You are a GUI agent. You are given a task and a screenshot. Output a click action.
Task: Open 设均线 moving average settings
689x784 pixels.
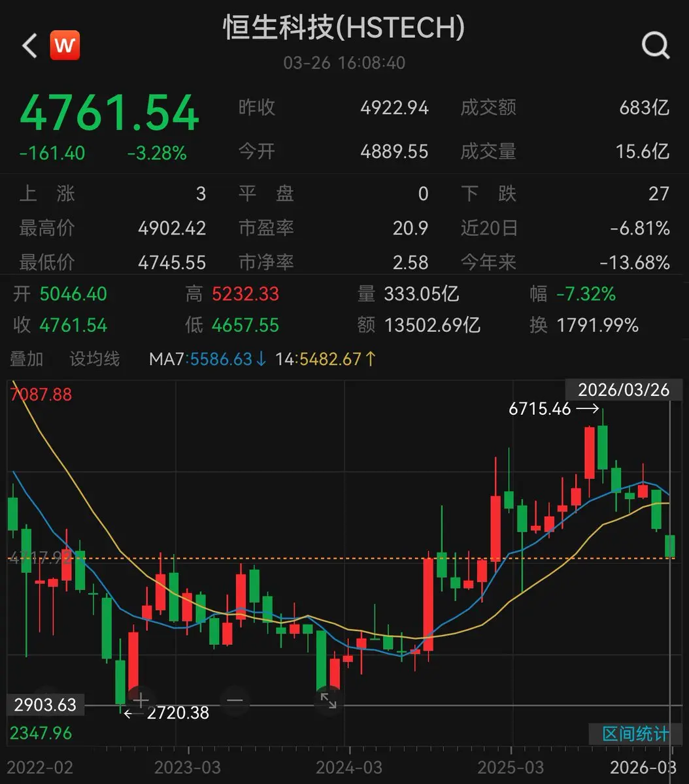95,358
